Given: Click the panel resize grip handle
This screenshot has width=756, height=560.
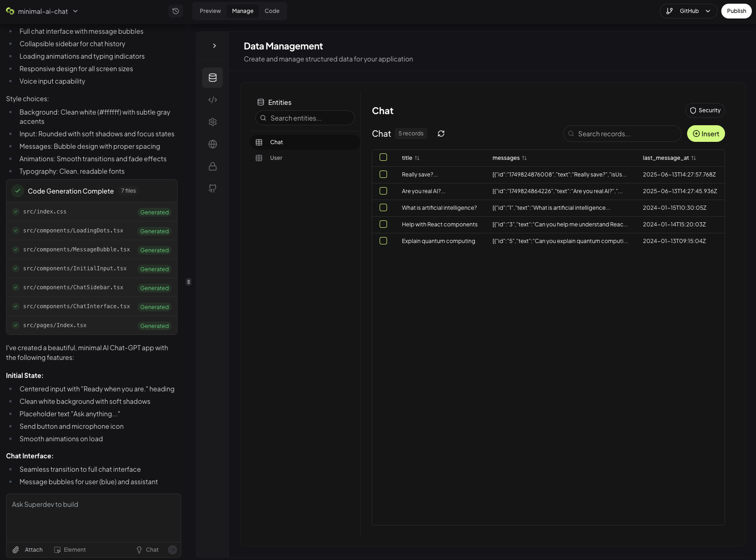Looking at the screenshot, I should [x=189, y=282].
